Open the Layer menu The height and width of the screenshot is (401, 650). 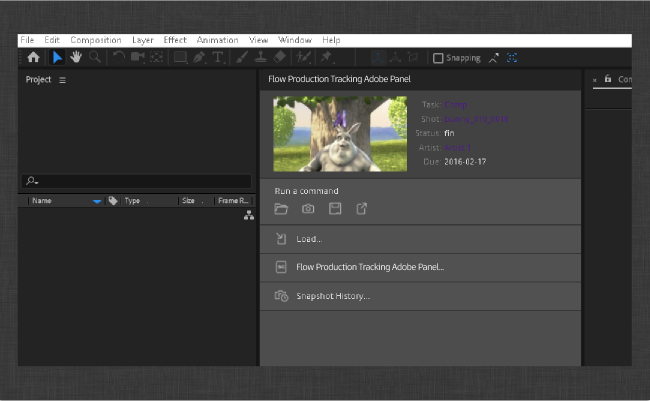tap(143, 40)
